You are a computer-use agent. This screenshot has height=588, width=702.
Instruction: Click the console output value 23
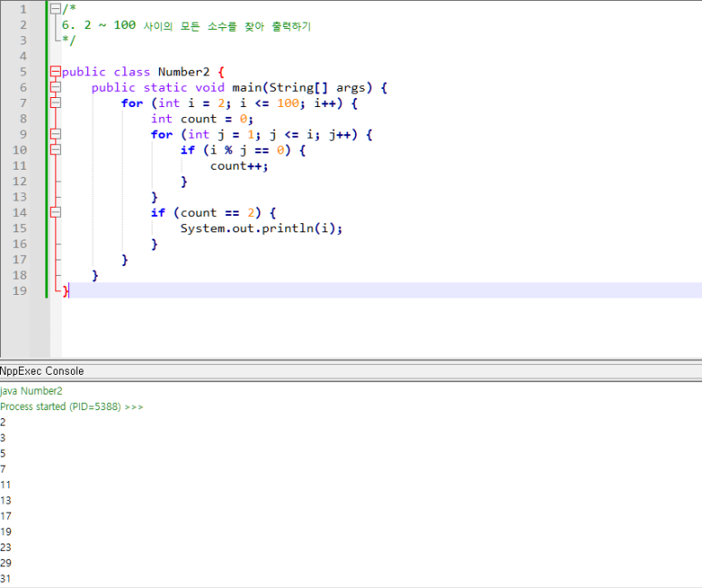pyautogui.click(x=5, y=548)
